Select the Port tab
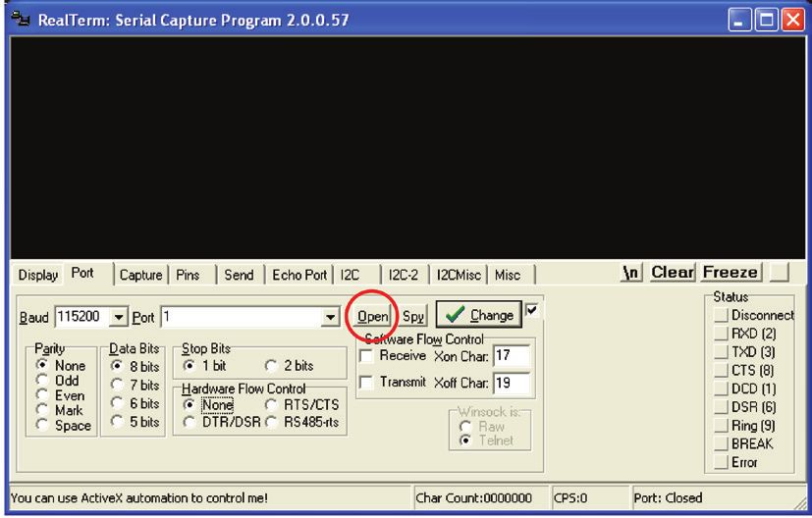This screenshot has height=518, width=812. pos(82,273)
